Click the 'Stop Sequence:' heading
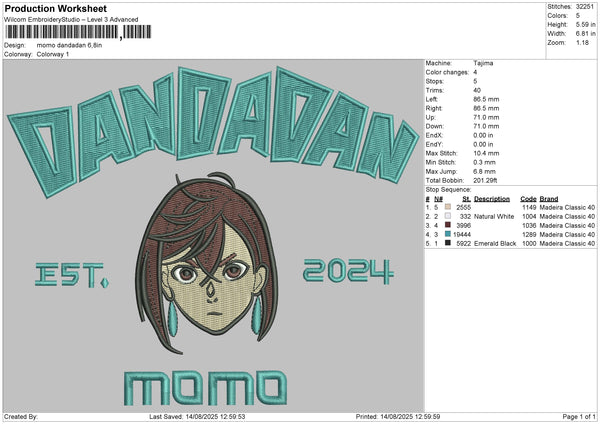The height and width of the screenshot is (424, 600). tap(448, 190)
